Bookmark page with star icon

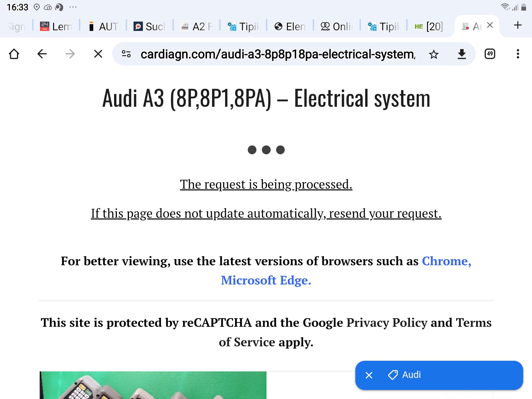pyautogui.click(x=434, y=54)
